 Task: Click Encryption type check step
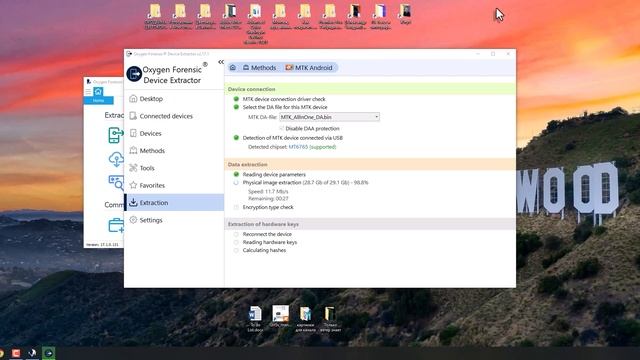tap(268, 207)
